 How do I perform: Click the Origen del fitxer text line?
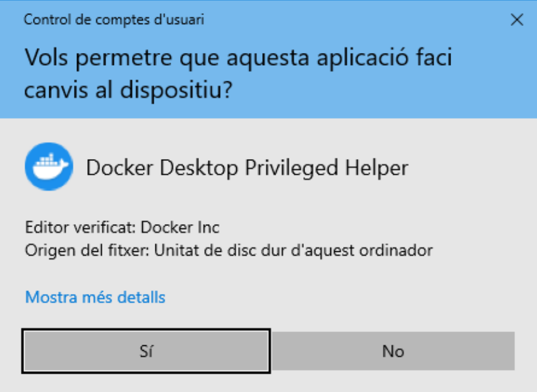(229, 251)
